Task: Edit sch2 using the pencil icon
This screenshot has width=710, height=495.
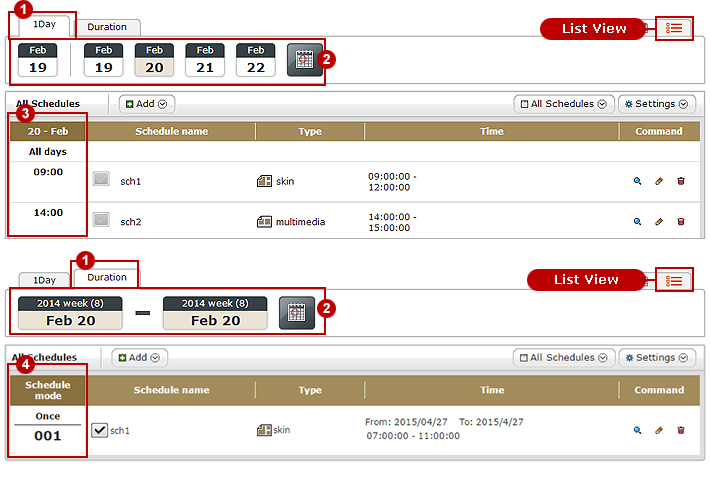Action: [x=658, y=221]
